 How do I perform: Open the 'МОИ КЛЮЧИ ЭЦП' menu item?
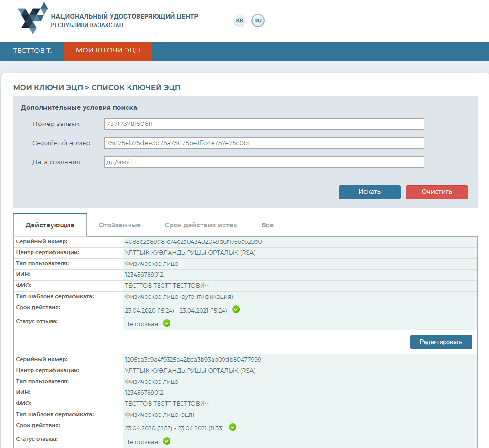(108, 51)
